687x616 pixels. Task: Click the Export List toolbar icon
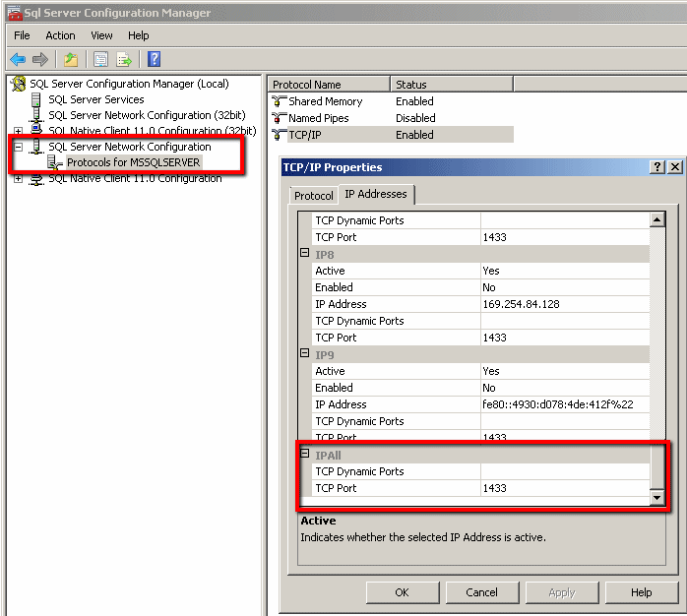(x=124, y=59)
